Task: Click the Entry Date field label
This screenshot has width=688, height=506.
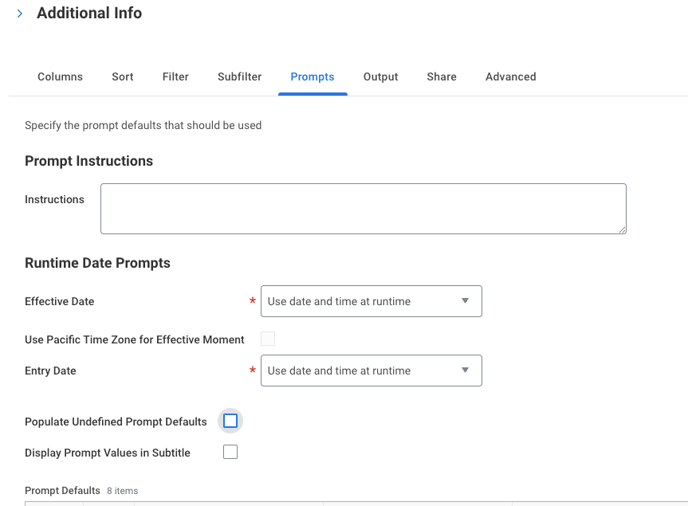Action: [x=50, y=371]
